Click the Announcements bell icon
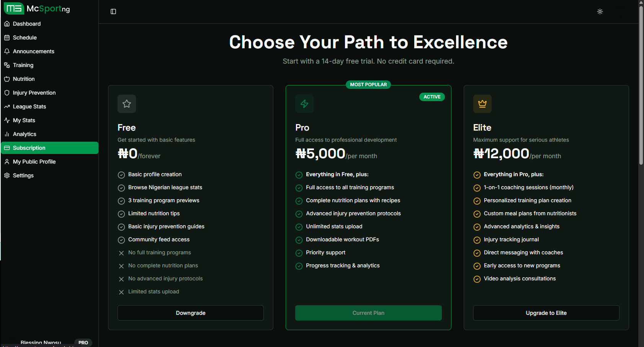 click(x=7, y=51)
